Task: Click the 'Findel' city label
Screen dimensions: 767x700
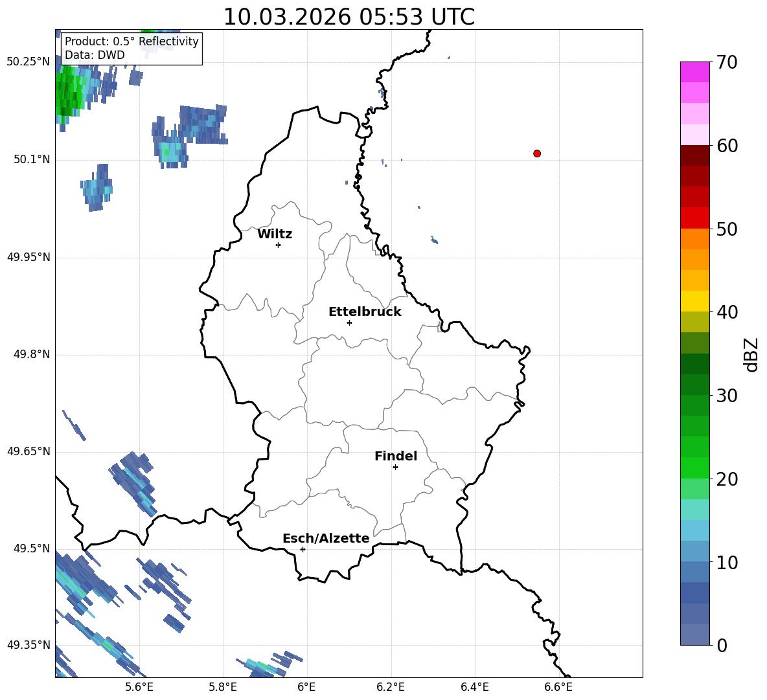Action: pos(396,456)
